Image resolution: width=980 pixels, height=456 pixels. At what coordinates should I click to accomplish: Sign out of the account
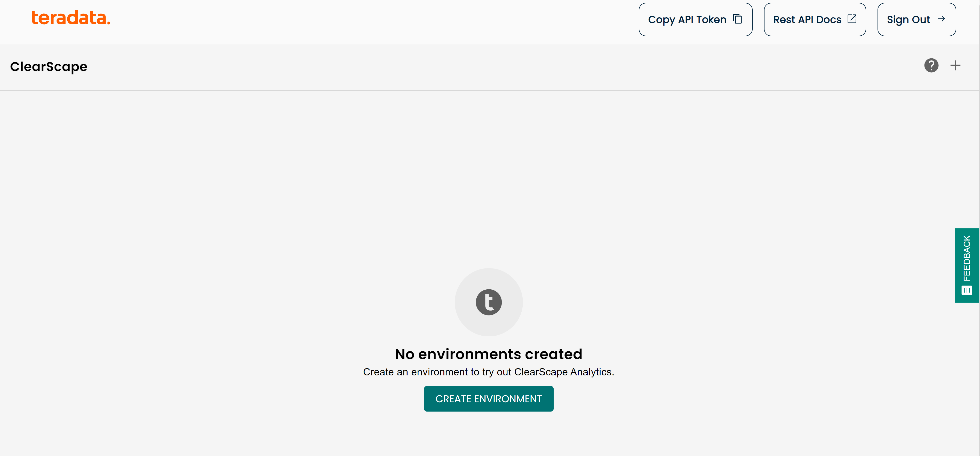coord(917,19)
